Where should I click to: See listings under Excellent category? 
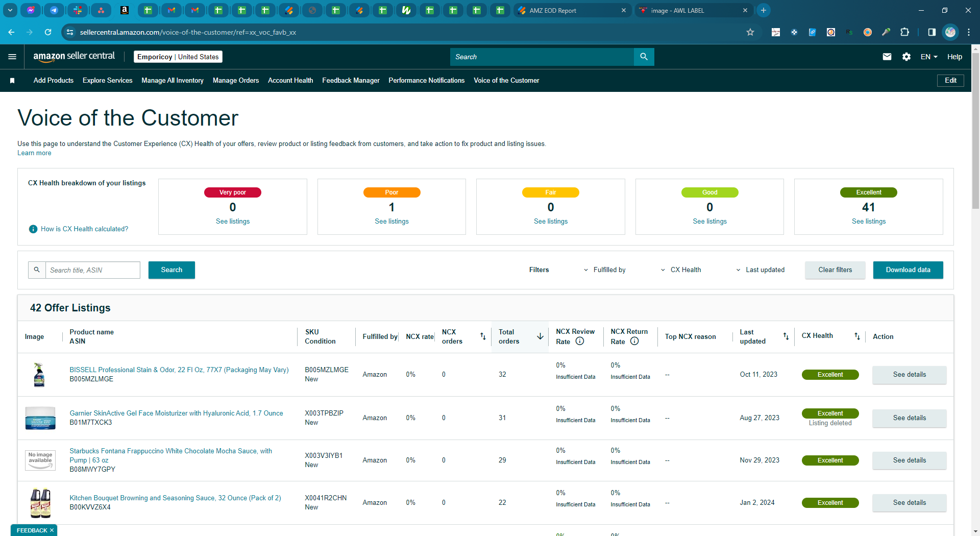[869, 222]
